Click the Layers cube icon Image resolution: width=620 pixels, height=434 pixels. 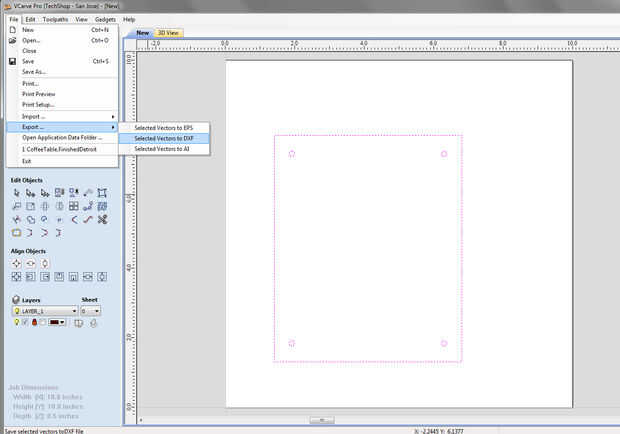coord(16,300)
